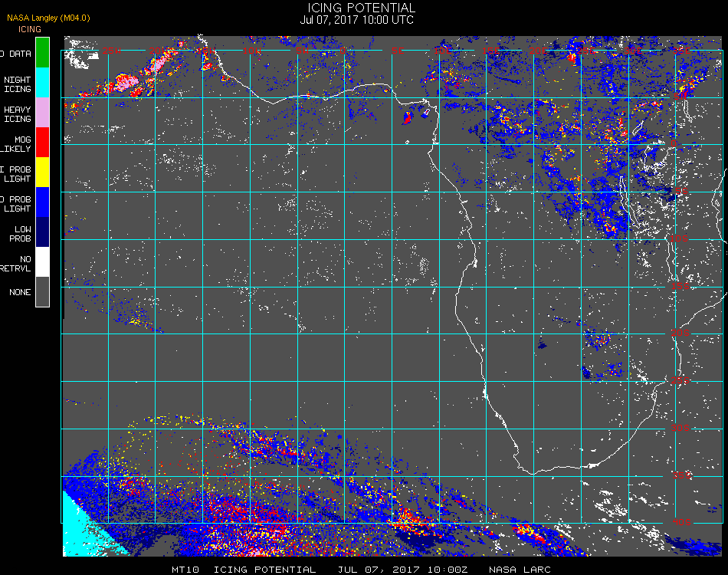This screenshot has height=575, width=728.
Task: Click the gray None legend swatch
Action: 42,291
